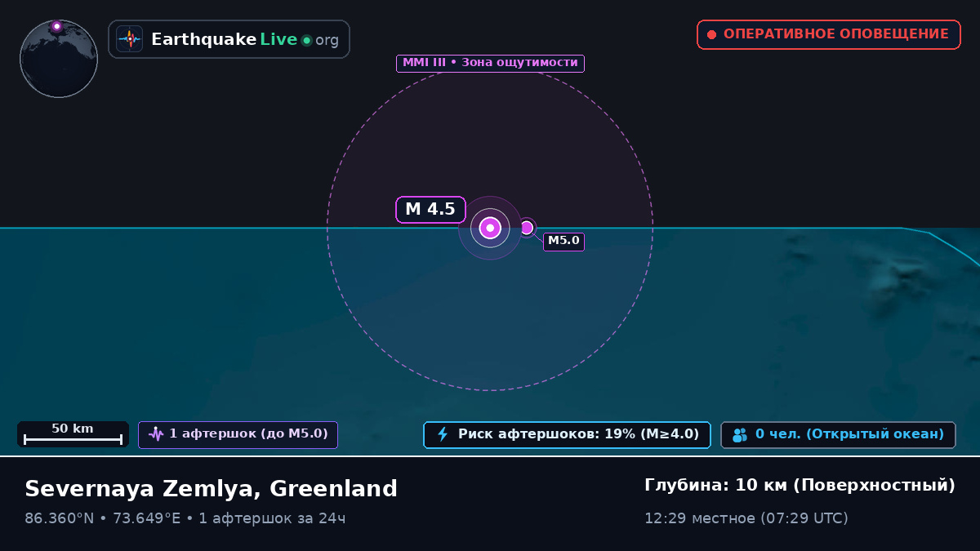Click the Severnaya Zemlya, Greenland title

click(x=211, y=489)
